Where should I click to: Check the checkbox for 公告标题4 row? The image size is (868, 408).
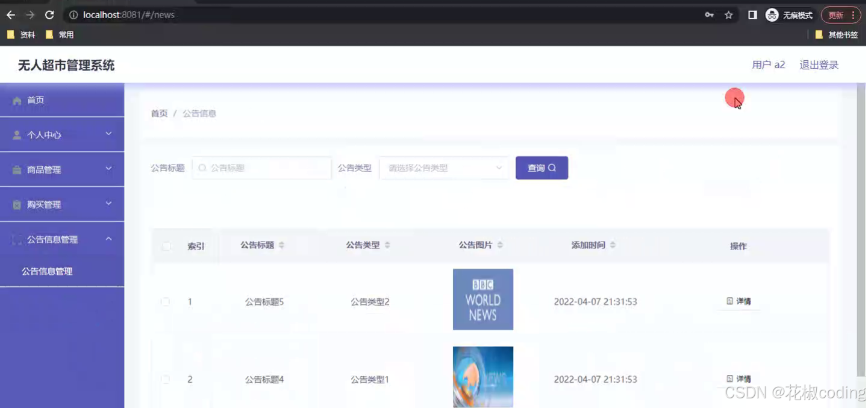point(166,379)
